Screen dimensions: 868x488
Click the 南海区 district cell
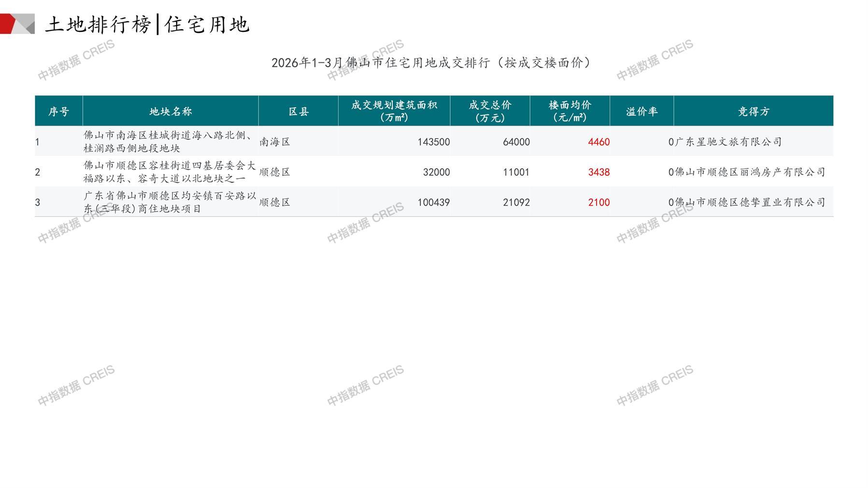point(275,142)
